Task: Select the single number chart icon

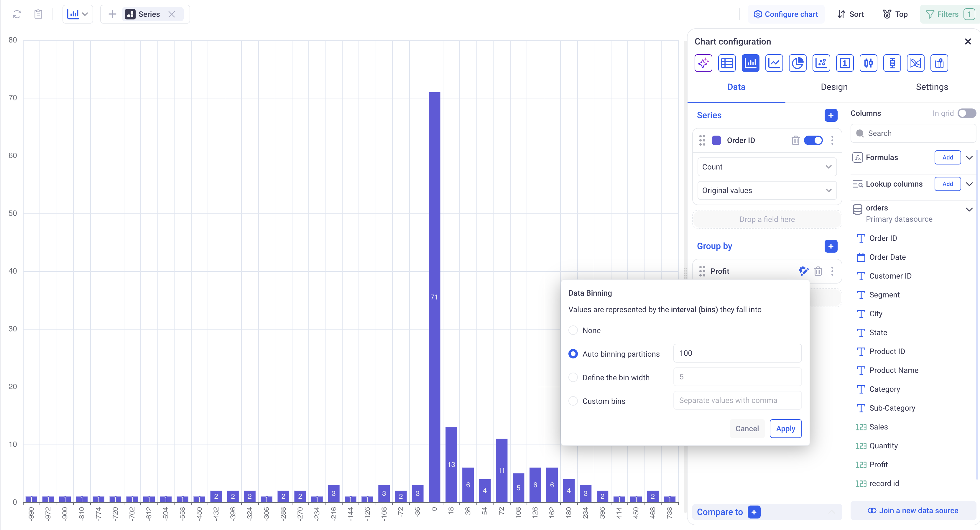Action: coord(845,63)
